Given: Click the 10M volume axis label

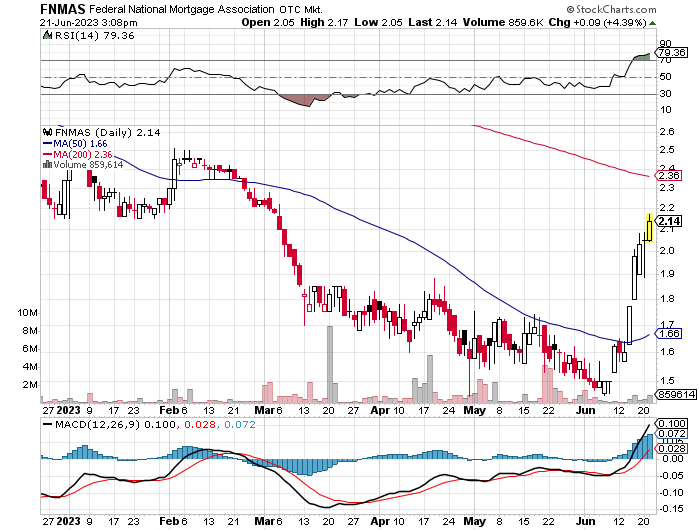Looking at the screenshot, I should pyautogui.click(x=27, y=313).
